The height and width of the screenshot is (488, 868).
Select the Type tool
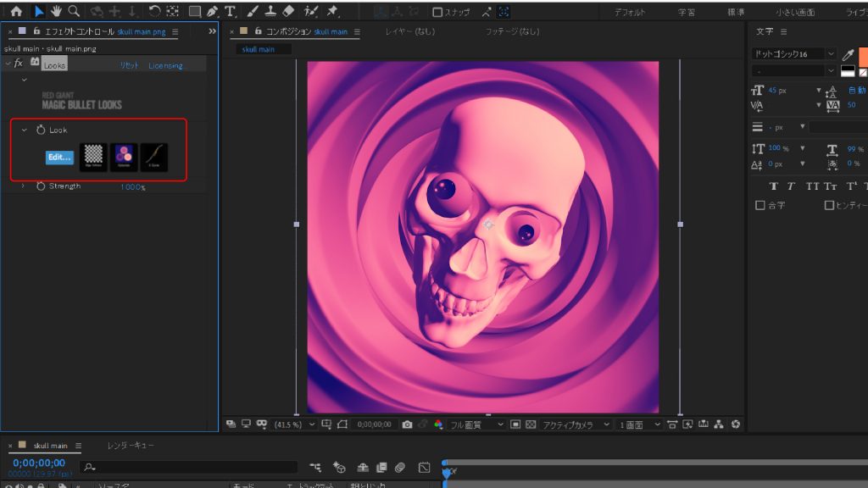(231, 12)
